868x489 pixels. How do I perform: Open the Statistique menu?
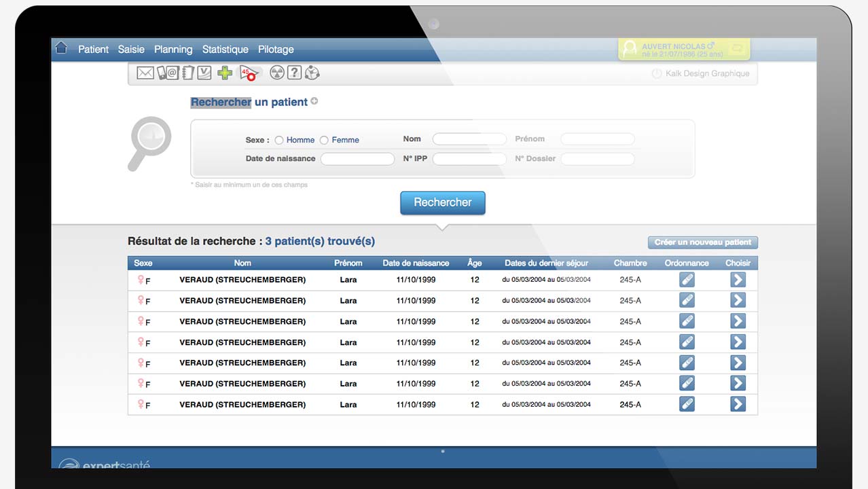225,50
